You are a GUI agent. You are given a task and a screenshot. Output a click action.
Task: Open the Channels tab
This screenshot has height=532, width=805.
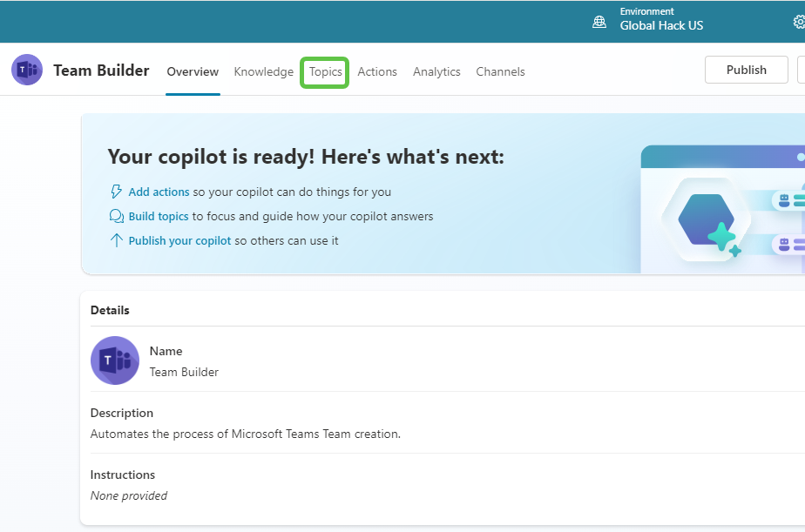[x=500, y=71]
